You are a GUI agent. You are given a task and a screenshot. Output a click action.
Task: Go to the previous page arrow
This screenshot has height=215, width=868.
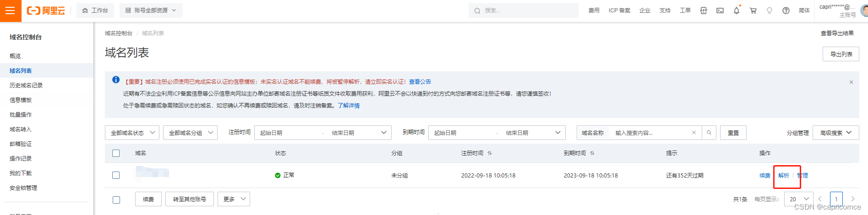click(x=820, y=199)
